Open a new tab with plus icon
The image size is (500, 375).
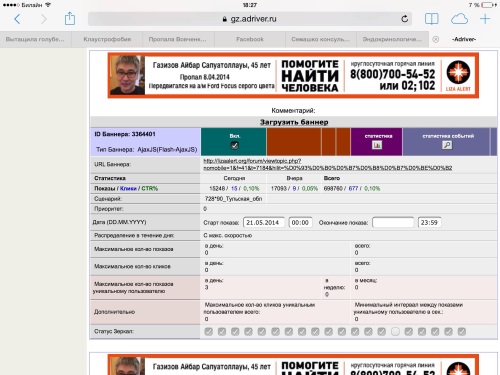pos(485,19)
